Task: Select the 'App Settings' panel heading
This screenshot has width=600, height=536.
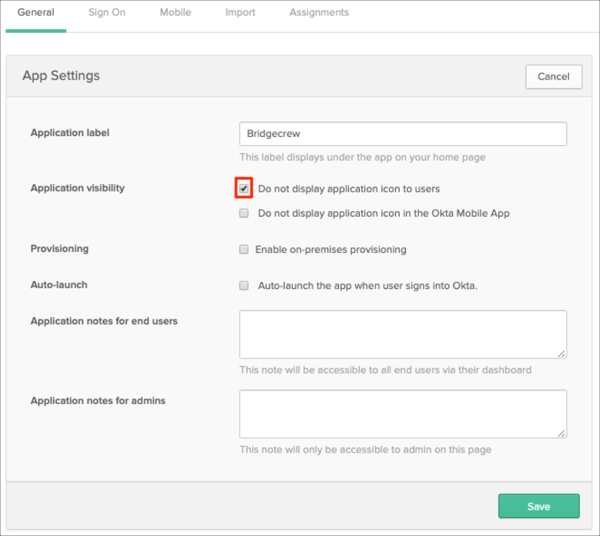Action: click(61, 76)
